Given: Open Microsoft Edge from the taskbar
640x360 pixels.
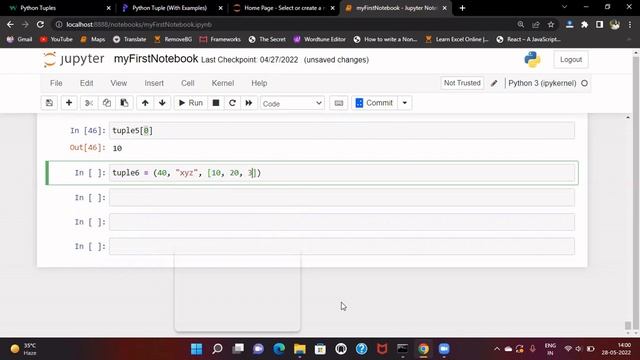Looking at the screenshot, I should (279, 349).
